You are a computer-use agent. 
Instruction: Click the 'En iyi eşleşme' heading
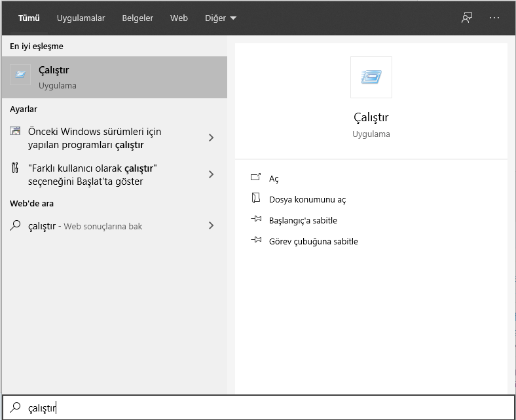click(x=37, y=46)
